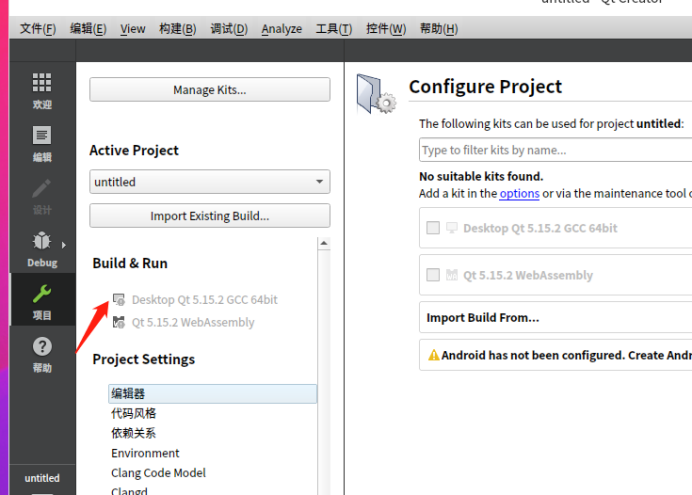Click the WebAssembly kit icon in Build & Run
The image size is (692, 495).
(x=119, y=322)
